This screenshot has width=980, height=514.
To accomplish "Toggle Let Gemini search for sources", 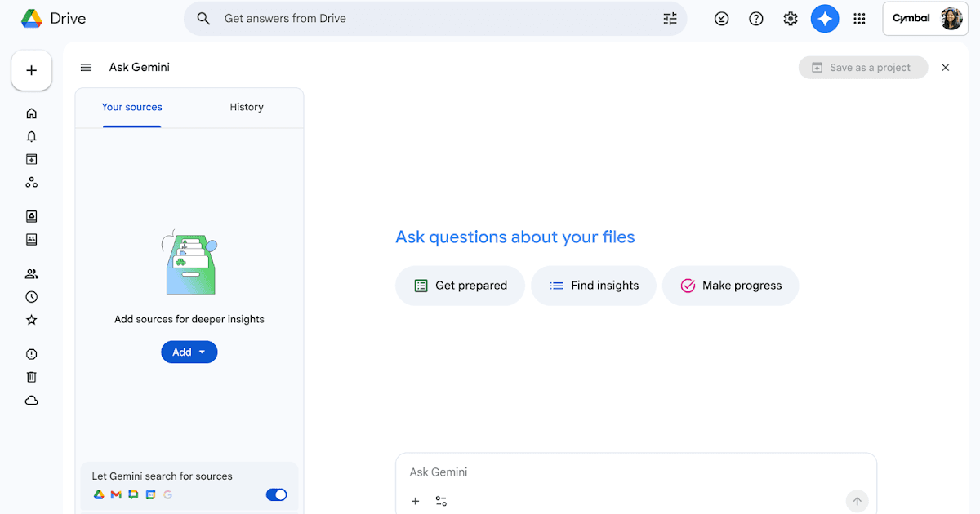I will click(276, 494).
